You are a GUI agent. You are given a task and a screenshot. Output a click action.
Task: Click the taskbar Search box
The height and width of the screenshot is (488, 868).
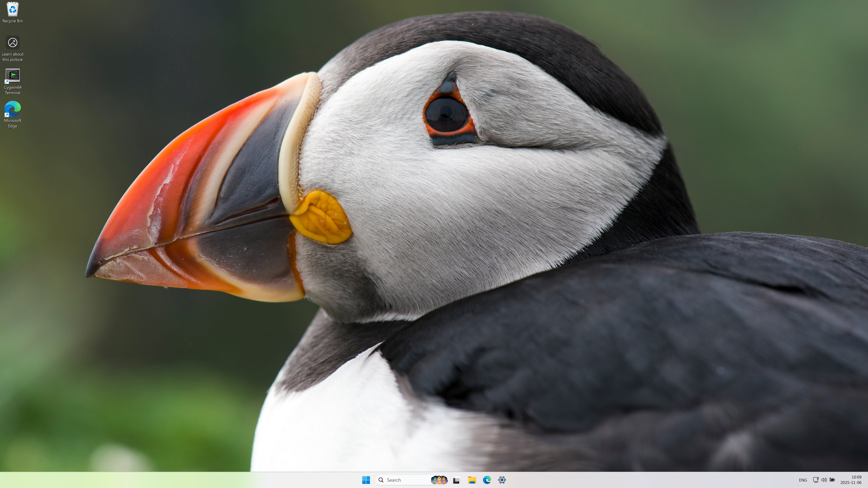[x=404, y=480]
